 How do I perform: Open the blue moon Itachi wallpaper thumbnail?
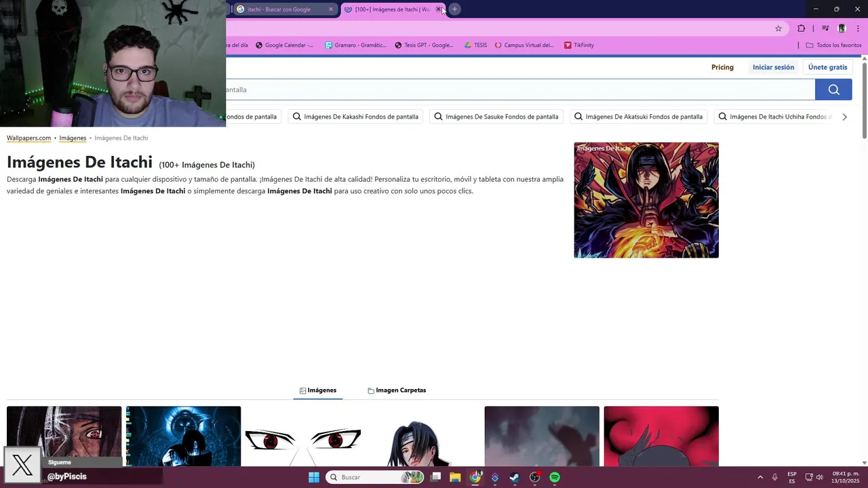pos(183,436)
